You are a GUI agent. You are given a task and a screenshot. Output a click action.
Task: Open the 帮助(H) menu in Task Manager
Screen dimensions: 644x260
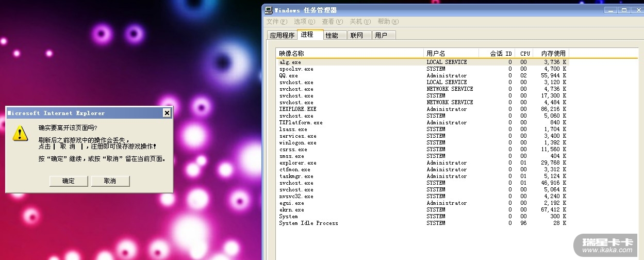(388, 22)
